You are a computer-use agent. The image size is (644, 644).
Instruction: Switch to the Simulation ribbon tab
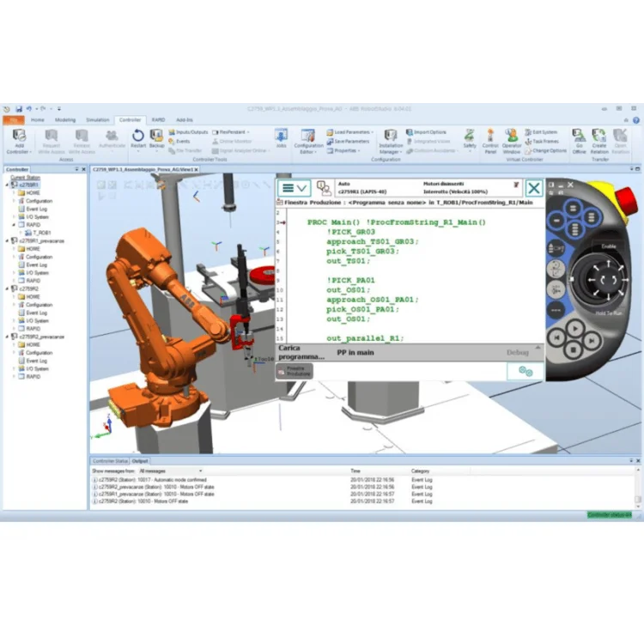[97, 120]
